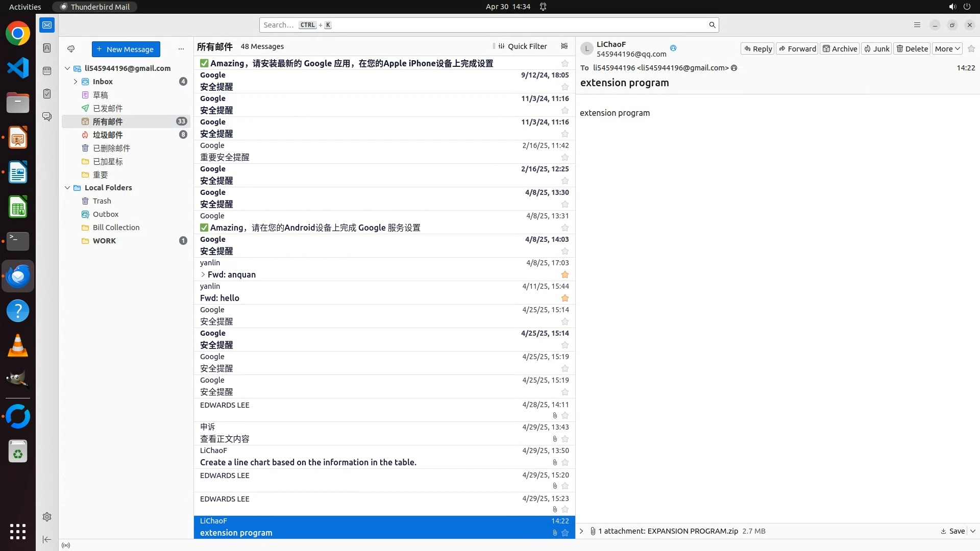Unstar the Fwd: anquan message
This screenshot has height=551, width=980.
pyautogui.click(x=565, y=274)
